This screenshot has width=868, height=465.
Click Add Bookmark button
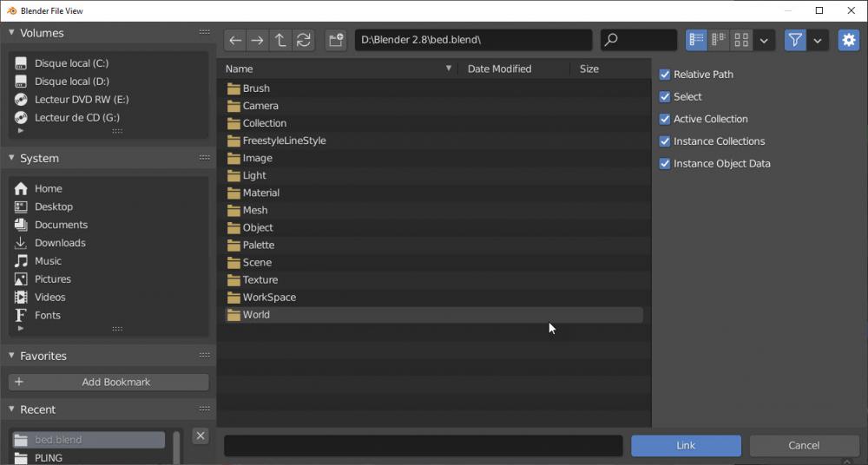(x=108, y=382)
